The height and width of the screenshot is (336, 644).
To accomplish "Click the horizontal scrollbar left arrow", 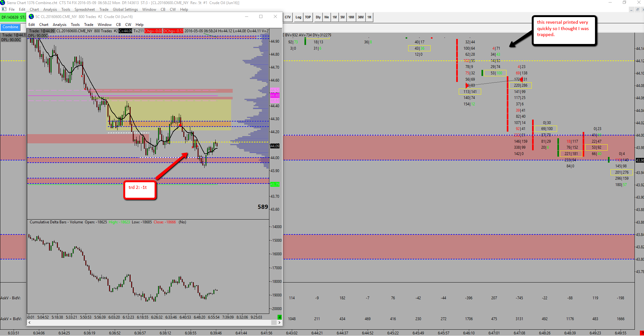I will coord(30,323).
